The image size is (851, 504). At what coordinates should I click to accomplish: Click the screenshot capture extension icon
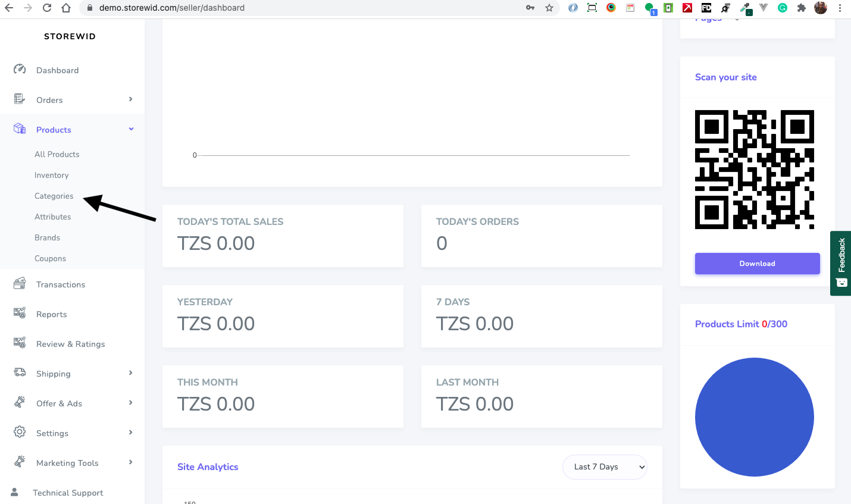[592, 8]
